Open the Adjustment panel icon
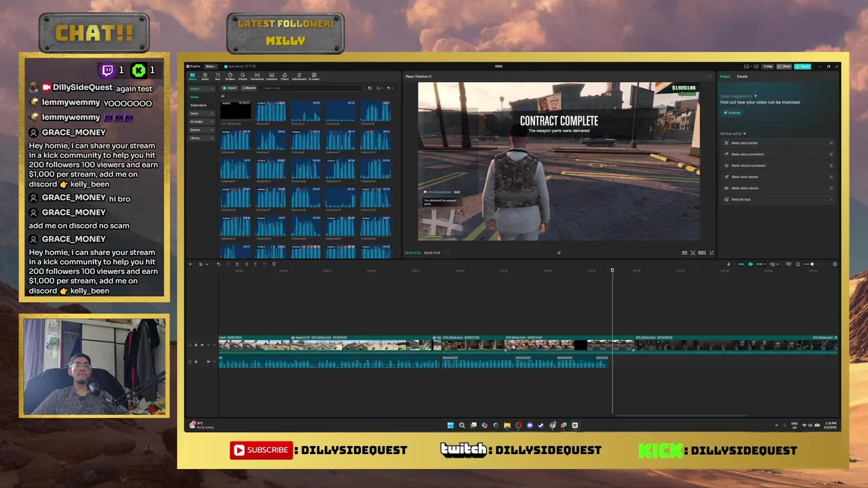The width and height of the screenshot is (868, 488). 299,77
